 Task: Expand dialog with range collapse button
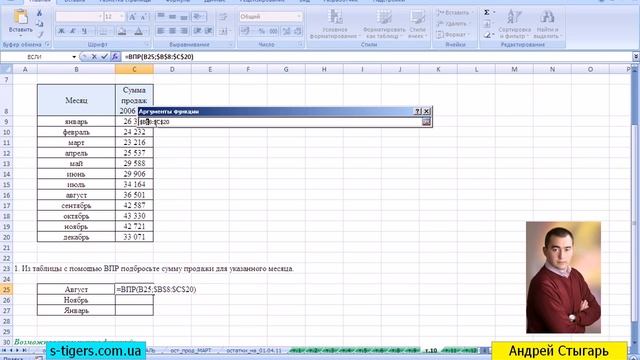(x=426, y=122)
